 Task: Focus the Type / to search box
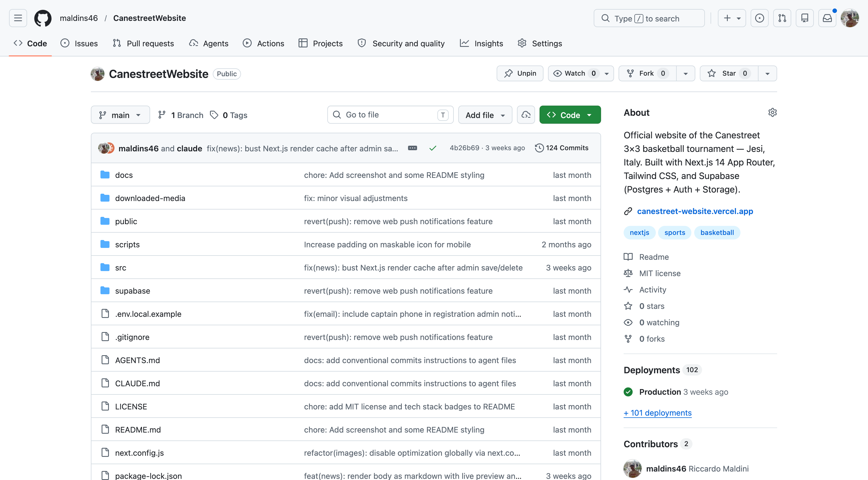(x=649, y=18)
